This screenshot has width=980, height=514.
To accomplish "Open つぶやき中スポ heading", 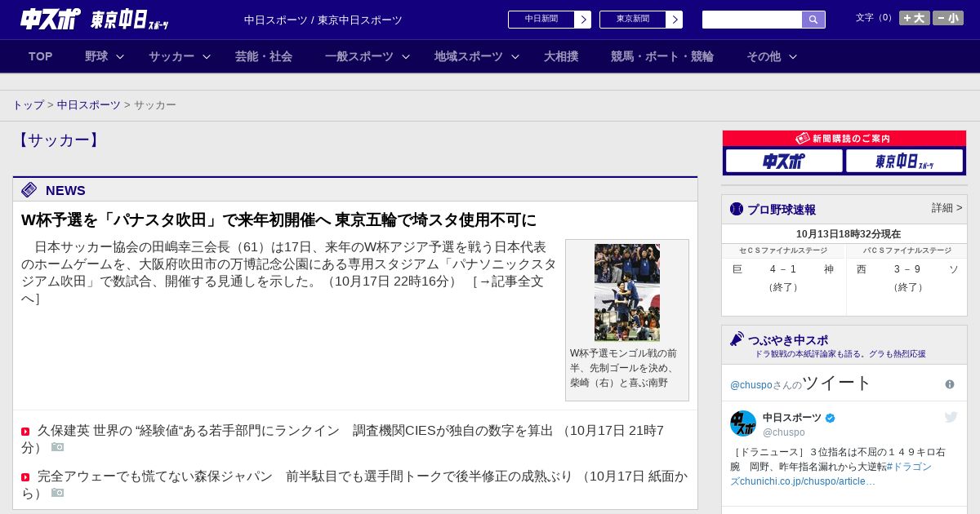I will [788, 340].
